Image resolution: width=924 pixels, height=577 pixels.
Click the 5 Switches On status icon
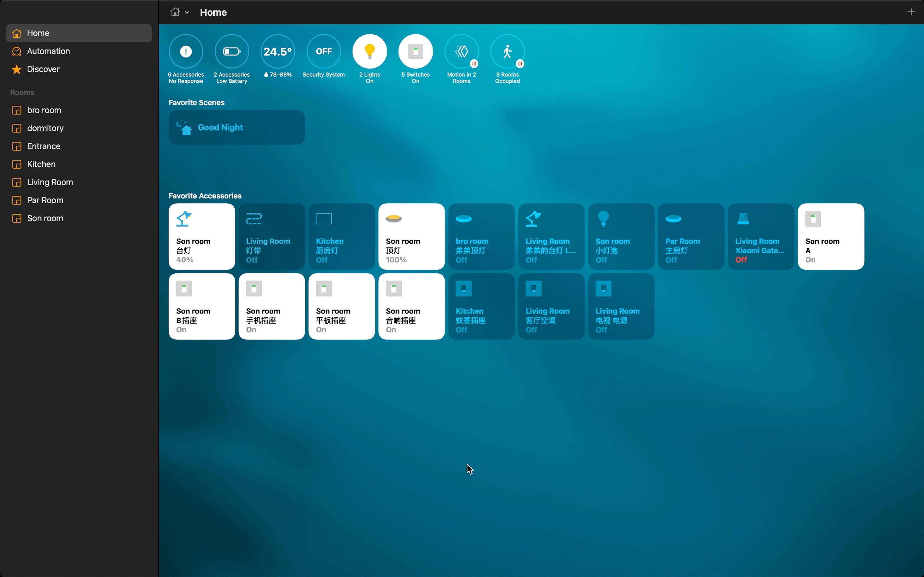click(x=415, y=52)
